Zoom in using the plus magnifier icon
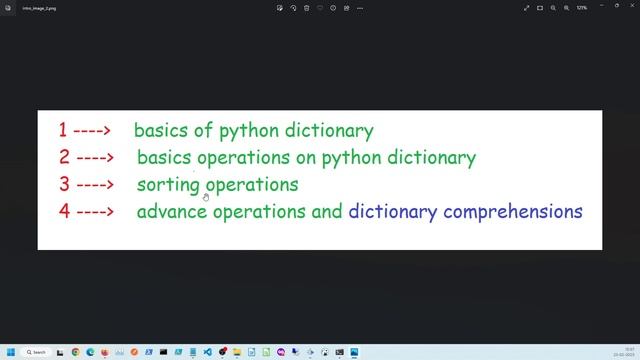This screenshot has height=360, width=640. [x=567, y=8]
